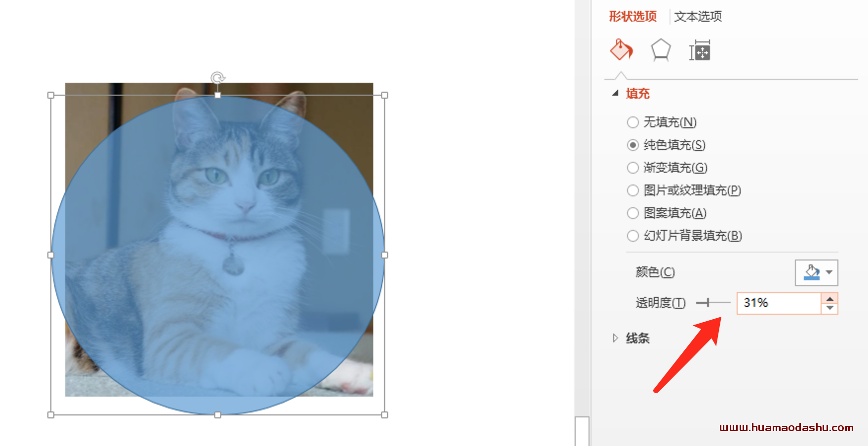Open the Size & Properties icon

(x=700, y=50)
